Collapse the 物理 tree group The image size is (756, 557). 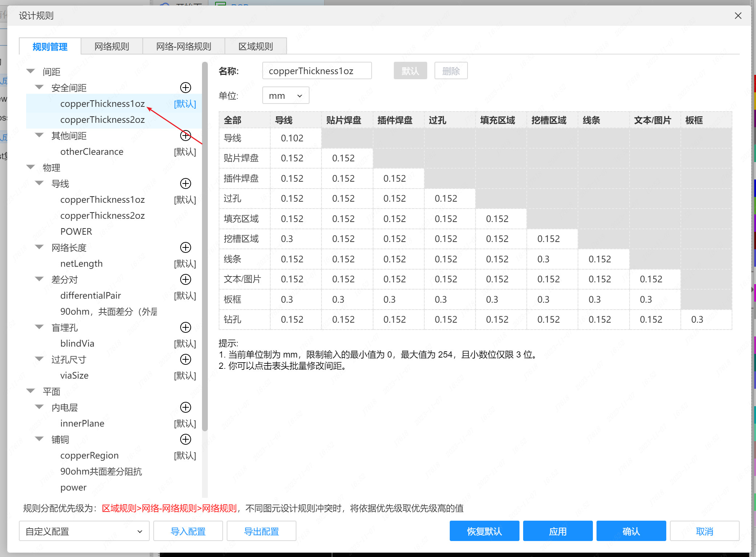point(31,167)
